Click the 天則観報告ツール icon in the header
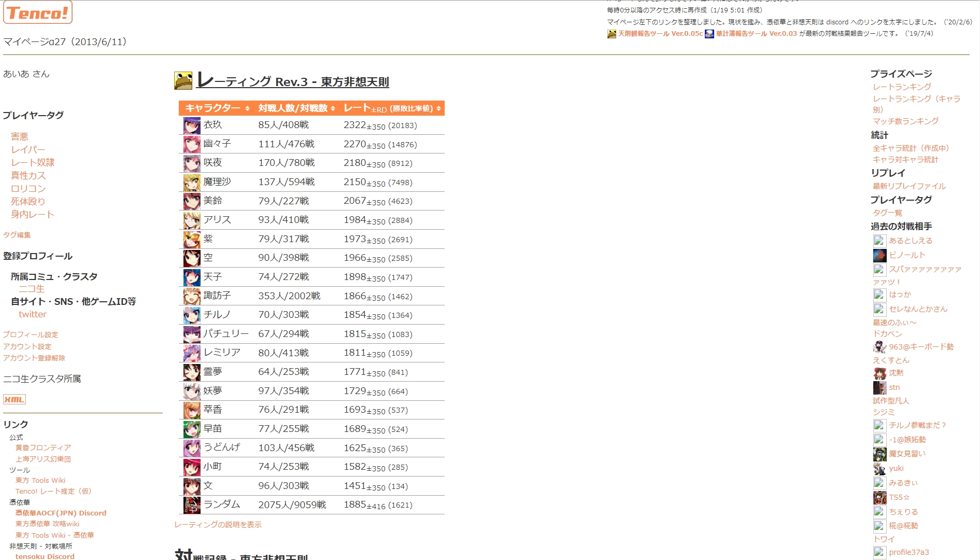 click(x=612, y=34)
